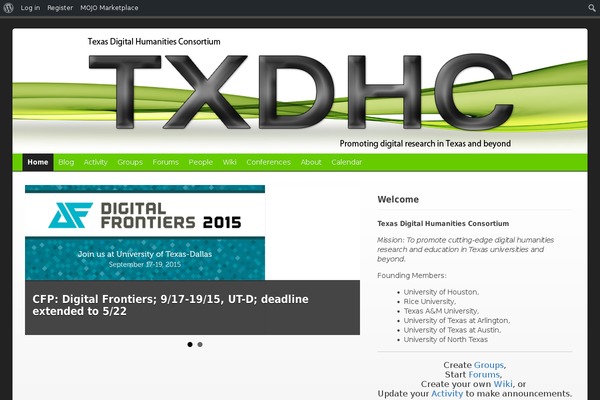
Task: Click small 'Texas Digital Humanities Consortium' header title
Action: [154, 42]
